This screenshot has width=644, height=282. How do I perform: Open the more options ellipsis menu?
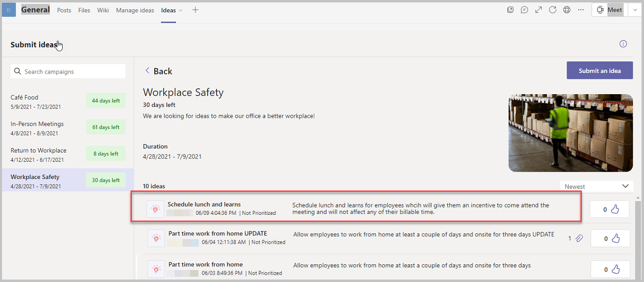click(x=581, y=10)
